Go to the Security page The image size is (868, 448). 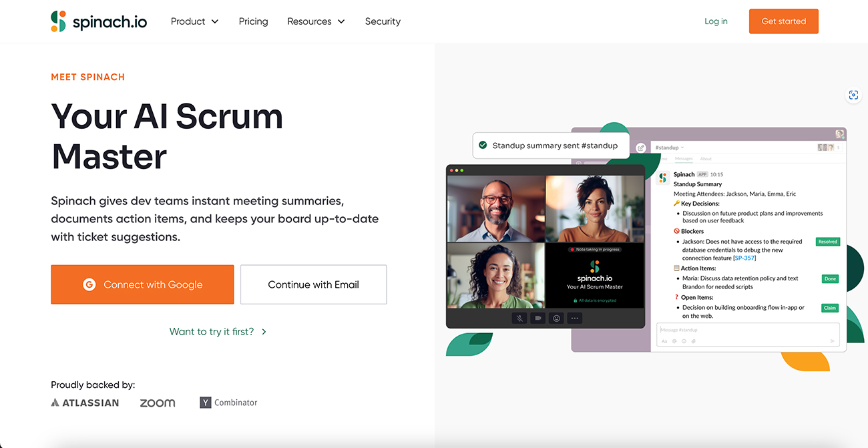point(383,21)
